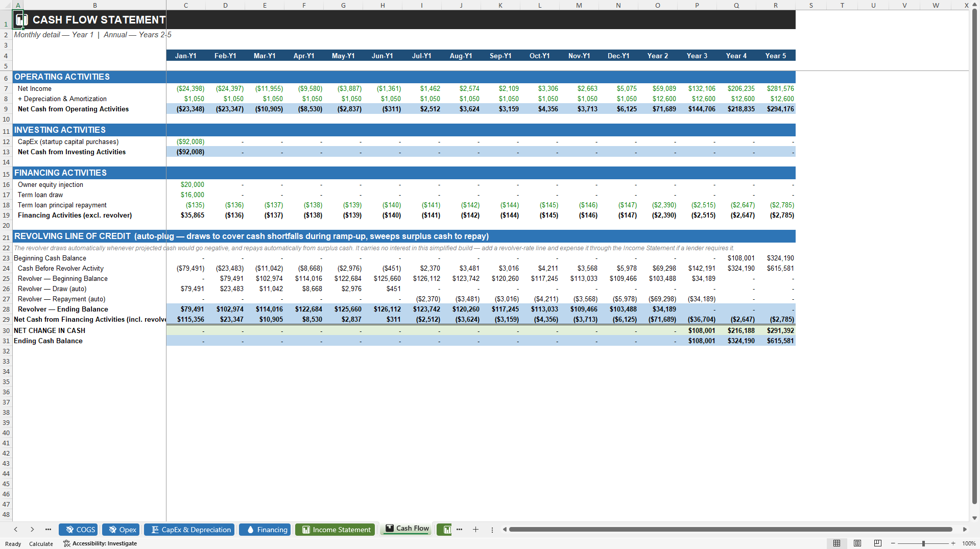Screen dimensions: 980x549
Task: Select Year 4 Net Change in Cash $216,188
Action: pyautogui.click(x=736, y=330)
